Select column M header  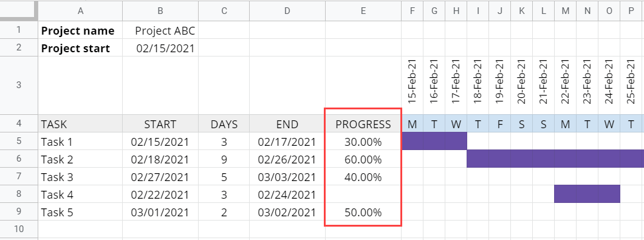(565, 11)
